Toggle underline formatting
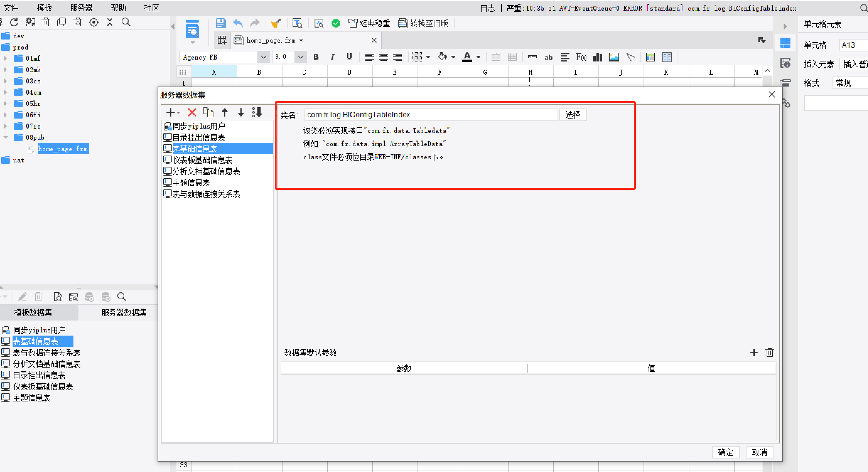 349,57
